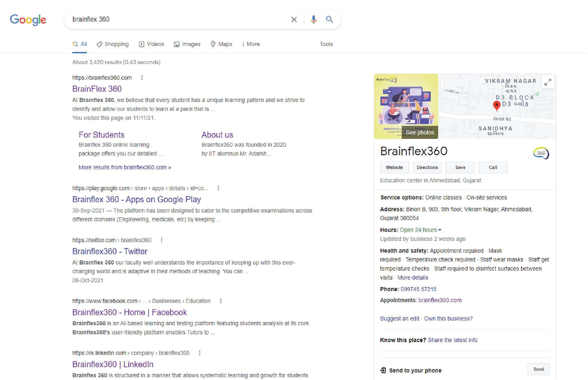Submit search with magnifier icon
The height and width of the screenshot is (380, 588).
tap(329, 19)
